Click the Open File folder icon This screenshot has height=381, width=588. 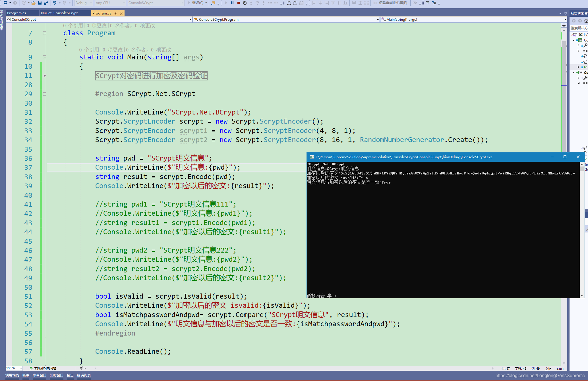(33, 3)
